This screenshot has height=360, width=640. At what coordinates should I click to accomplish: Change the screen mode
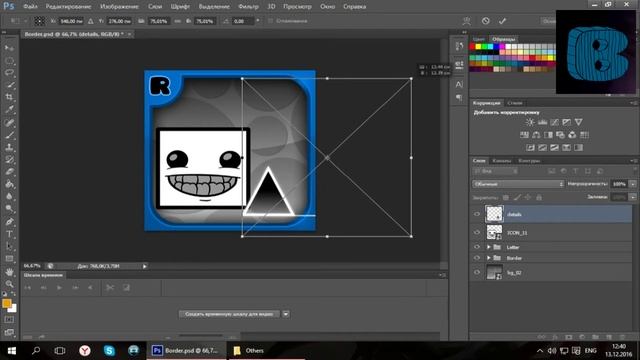(9, 332)
